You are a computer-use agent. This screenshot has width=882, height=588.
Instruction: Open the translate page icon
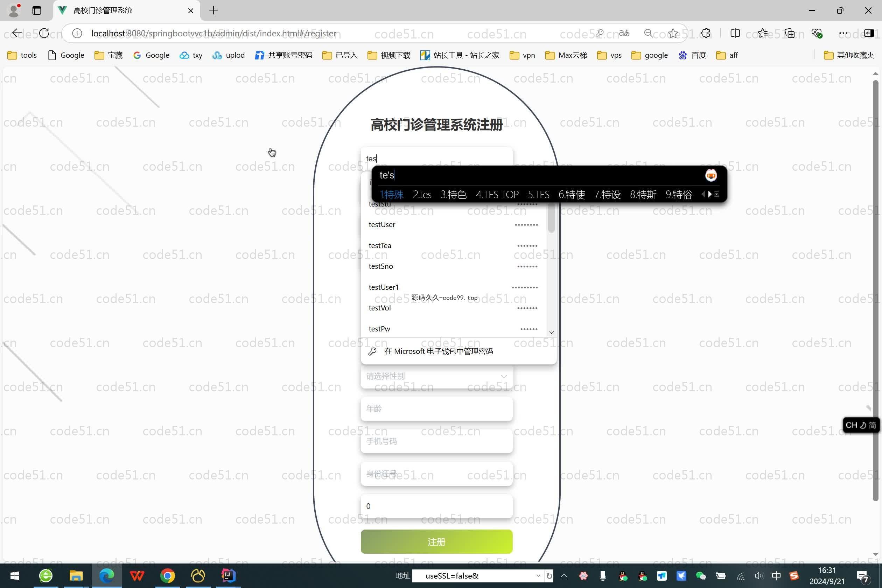624,33
